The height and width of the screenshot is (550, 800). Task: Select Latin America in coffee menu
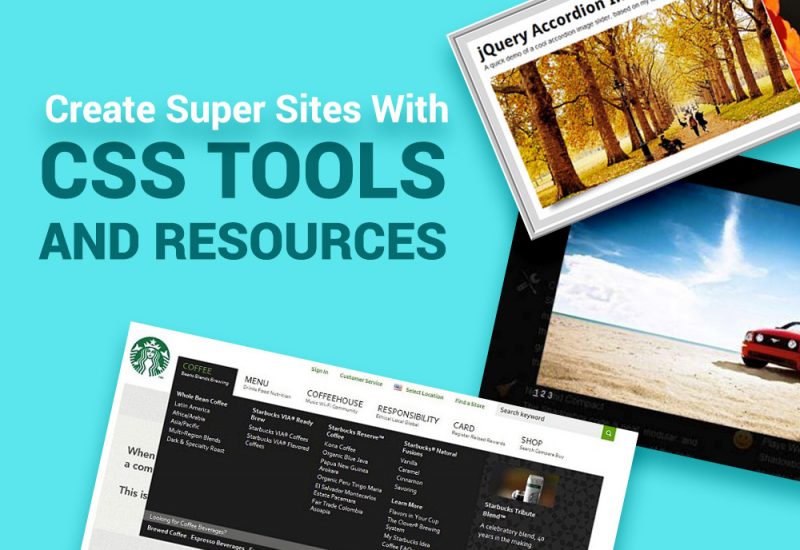pyautogui.click(x=192, y=407)
